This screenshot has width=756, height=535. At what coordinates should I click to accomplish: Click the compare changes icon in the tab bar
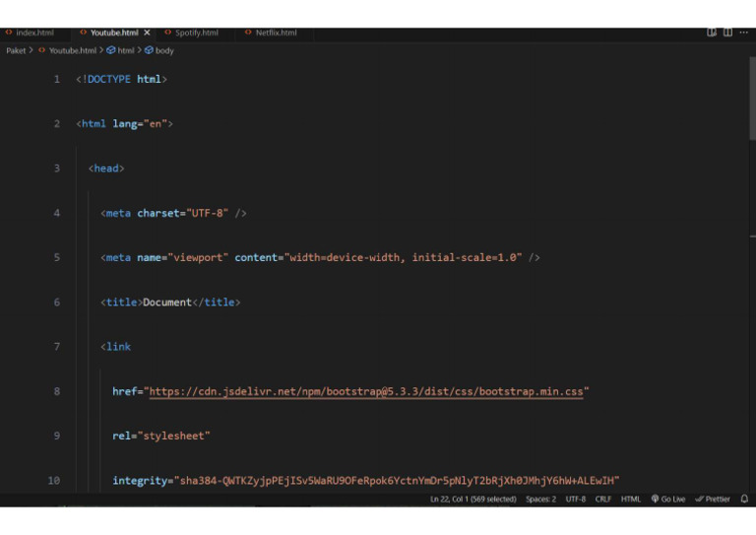(712, 33)
